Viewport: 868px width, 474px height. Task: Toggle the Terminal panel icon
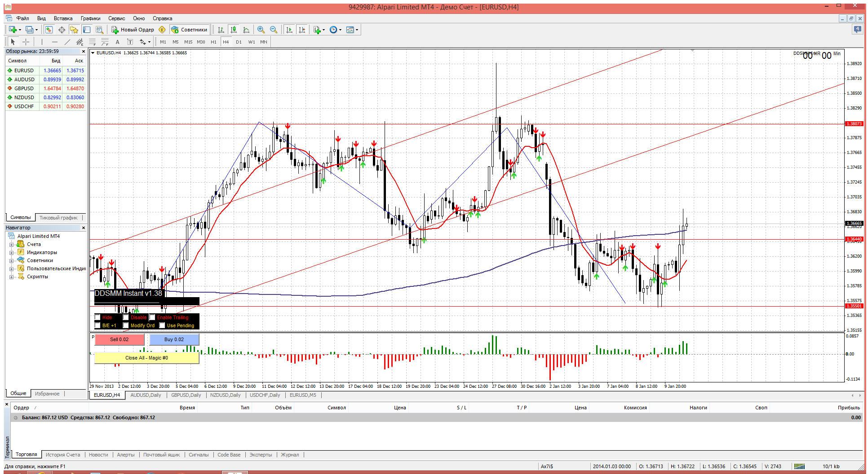coord(87,30)
